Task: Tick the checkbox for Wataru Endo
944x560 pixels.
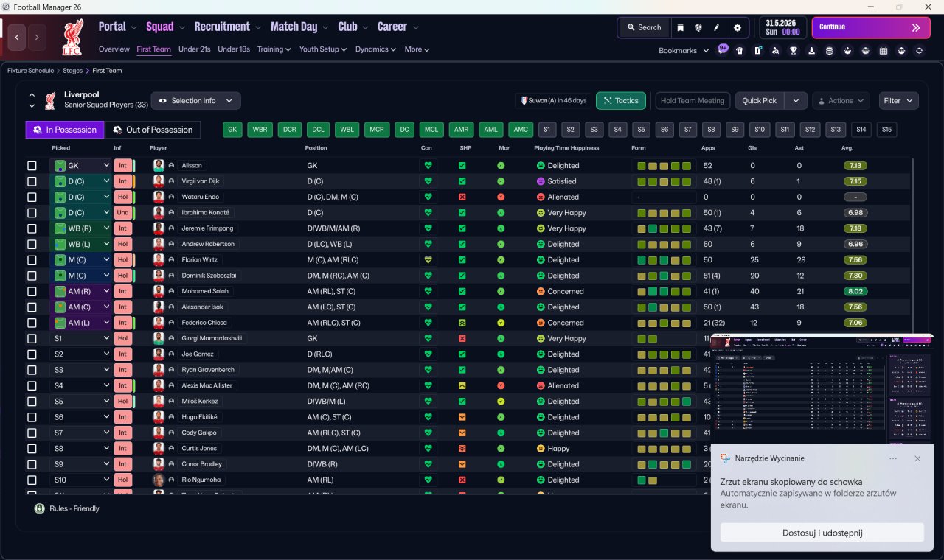Action: pos(32,197)
